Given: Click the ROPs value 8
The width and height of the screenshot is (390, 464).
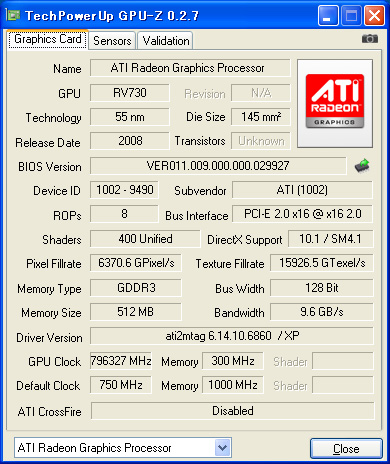Looking at the screenshot, I should click(124, 214).
